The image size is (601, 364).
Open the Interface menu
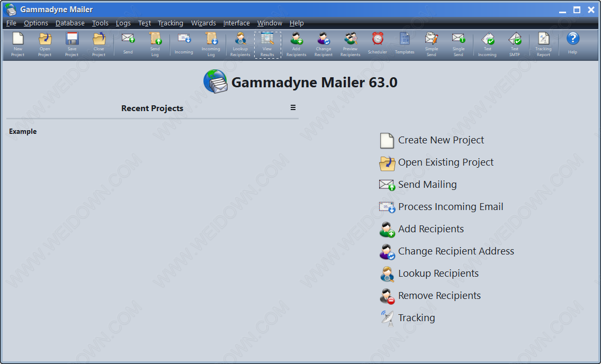(x=237, y=23)
